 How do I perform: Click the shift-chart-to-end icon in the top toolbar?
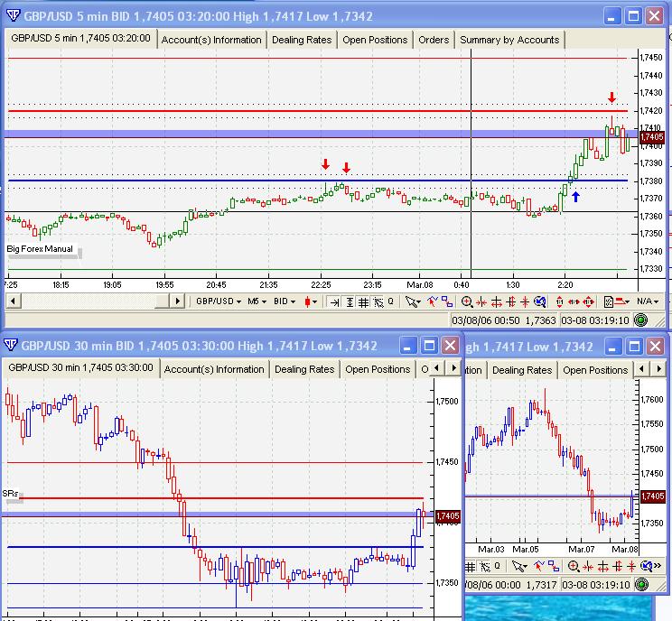(335, 301)
